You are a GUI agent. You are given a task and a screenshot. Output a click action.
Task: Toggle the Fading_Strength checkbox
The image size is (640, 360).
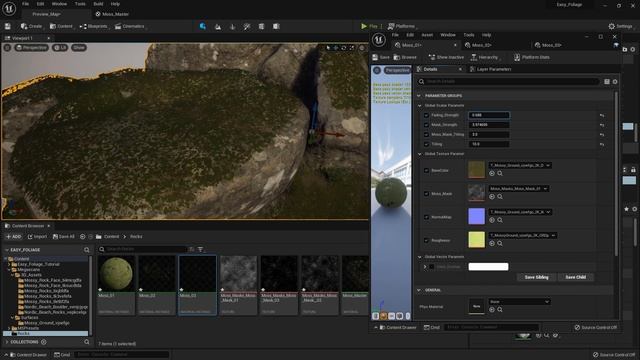coord(426,116)
